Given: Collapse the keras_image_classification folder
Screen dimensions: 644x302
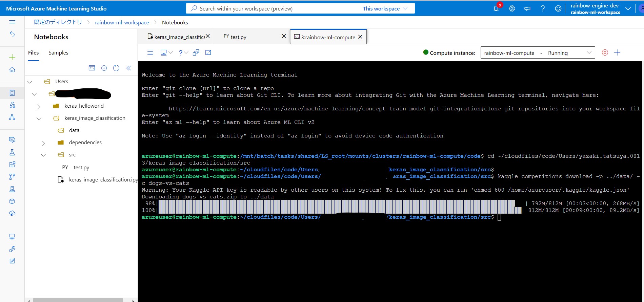Looking at the screenshot, I should pyautogui.click(x=39, y=118).
